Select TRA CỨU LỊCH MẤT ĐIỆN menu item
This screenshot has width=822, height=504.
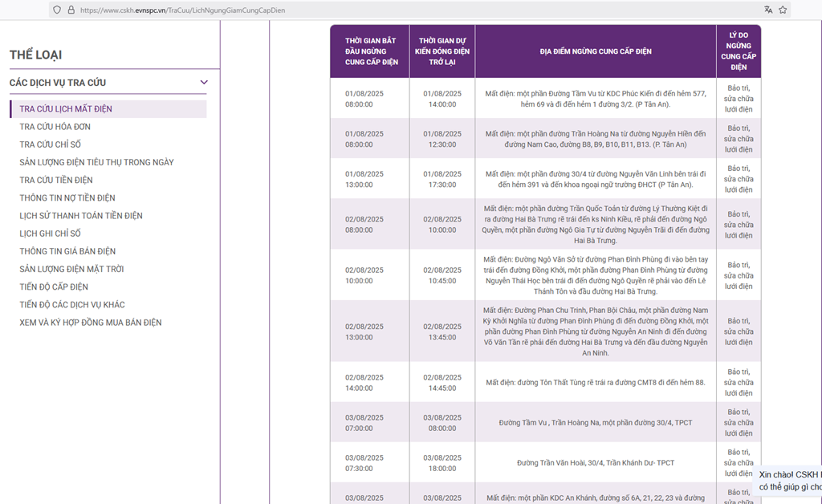point(66,109)
